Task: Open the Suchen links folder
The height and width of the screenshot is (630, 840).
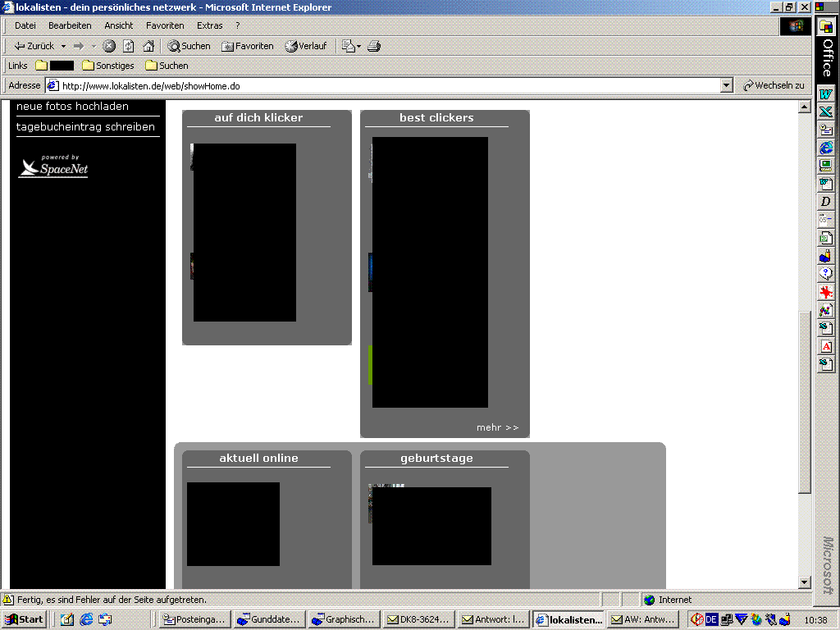Action: [x=167, y=66]
